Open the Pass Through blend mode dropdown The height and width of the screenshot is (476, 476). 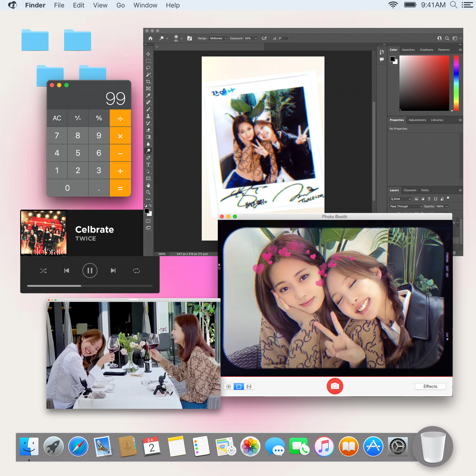tap(406, 206)
